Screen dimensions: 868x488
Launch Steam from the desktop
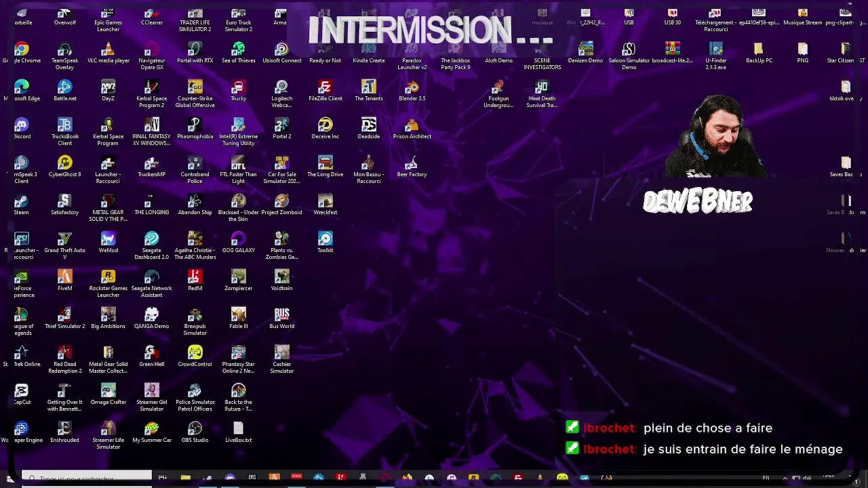point(21,205)
